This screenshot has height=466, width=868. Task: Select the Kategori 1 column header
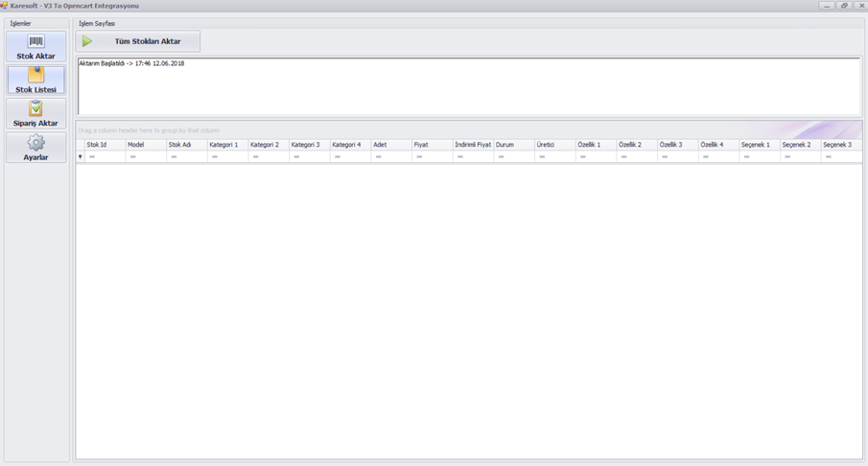pos(227,145)
